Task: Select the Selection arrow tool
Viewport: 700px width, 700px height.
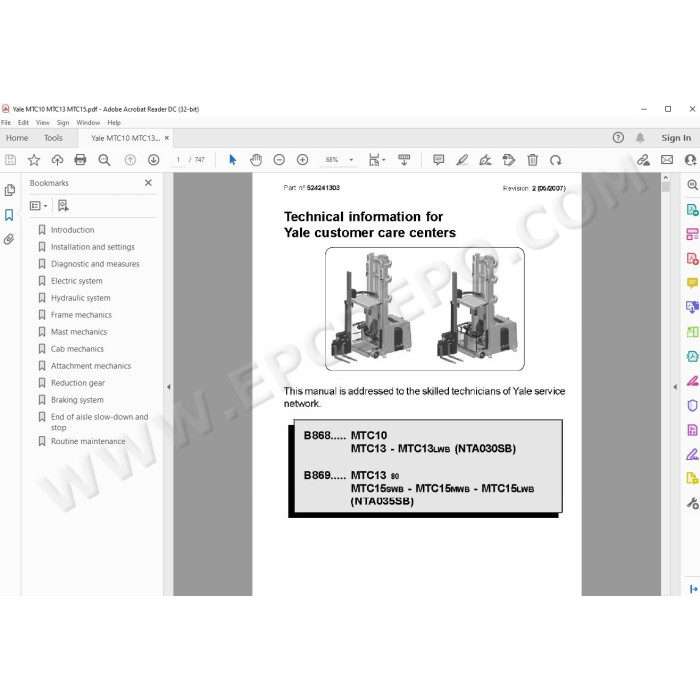Action: 233,160
